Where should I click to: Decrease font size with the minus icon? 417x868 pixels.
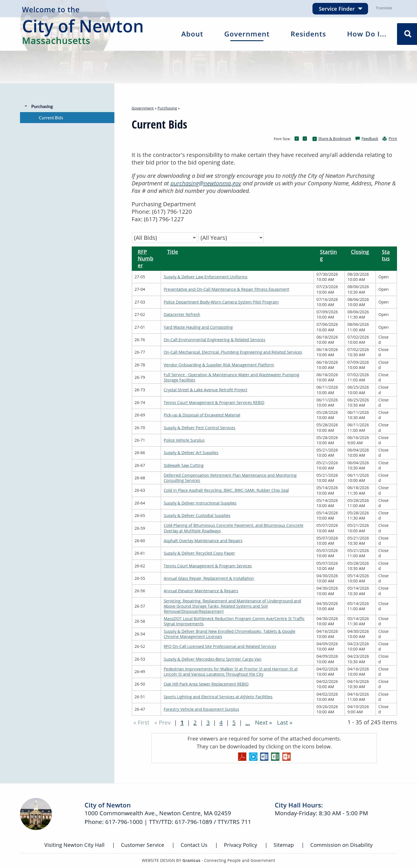(x=305, y=139)
